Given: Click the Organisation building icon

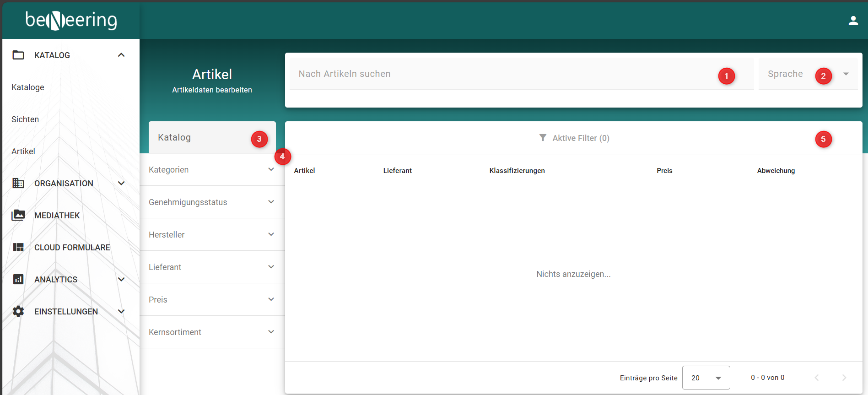Looking at the screenshot, I should click(x=18, y=183).
